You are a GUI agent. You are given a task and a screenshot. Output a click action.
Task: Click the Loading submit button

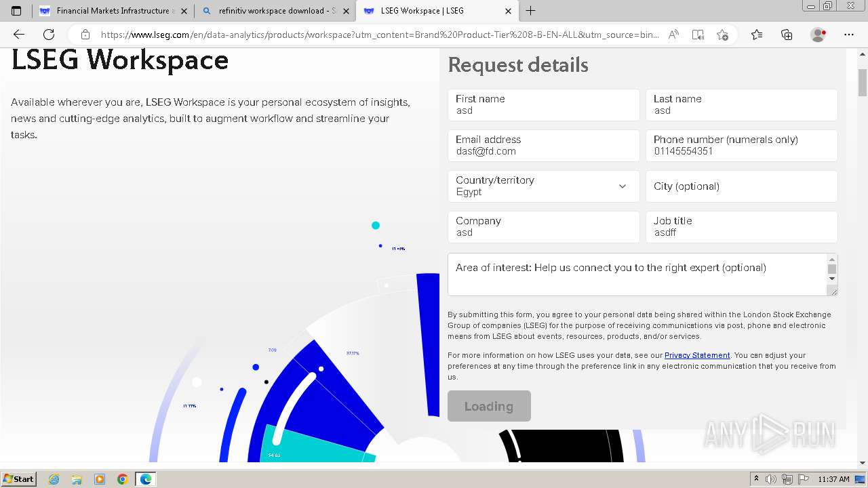pyautogui.click(x=489, y=406)
